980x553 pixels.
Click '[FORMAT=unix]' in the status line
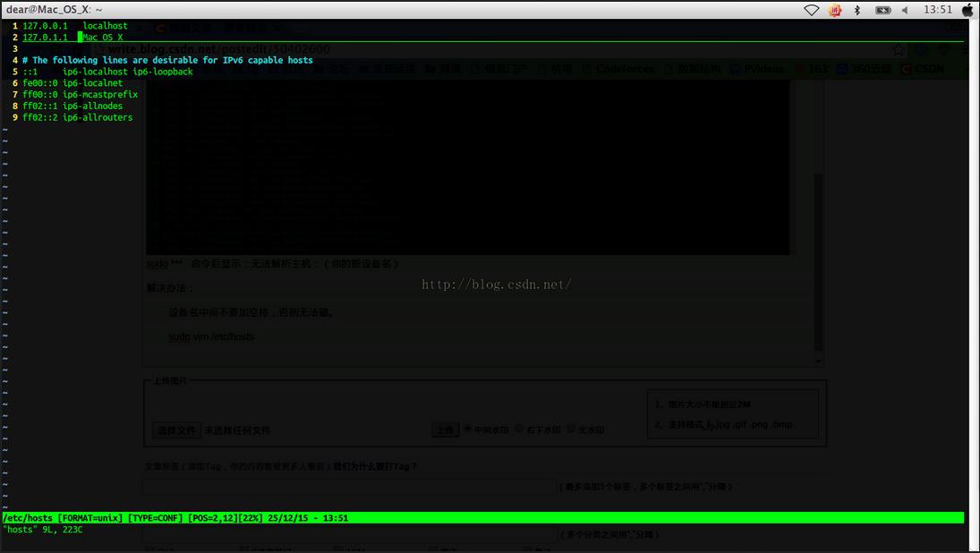tap(90, 518)
